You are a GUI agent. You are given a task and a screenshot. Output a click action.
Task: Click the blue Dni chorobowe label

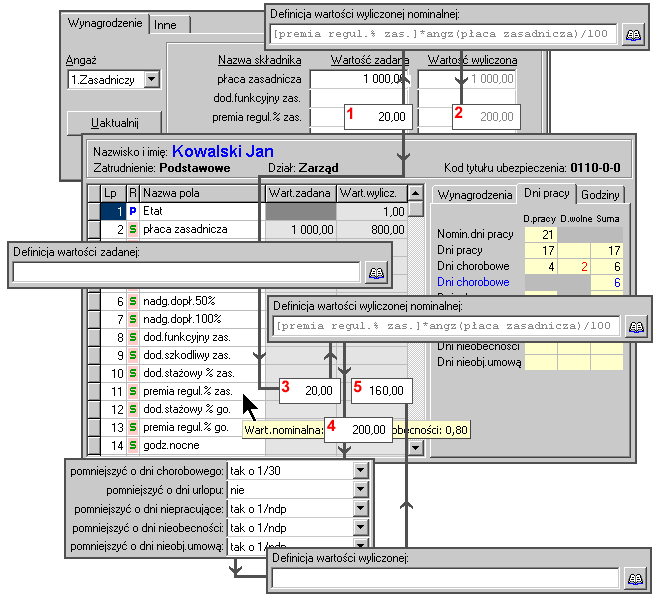pos(473,282)
